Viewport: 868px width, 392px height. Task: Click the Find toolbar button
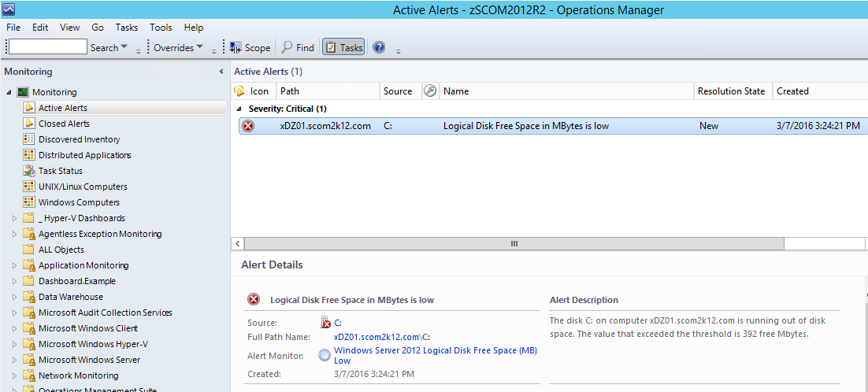298,47
